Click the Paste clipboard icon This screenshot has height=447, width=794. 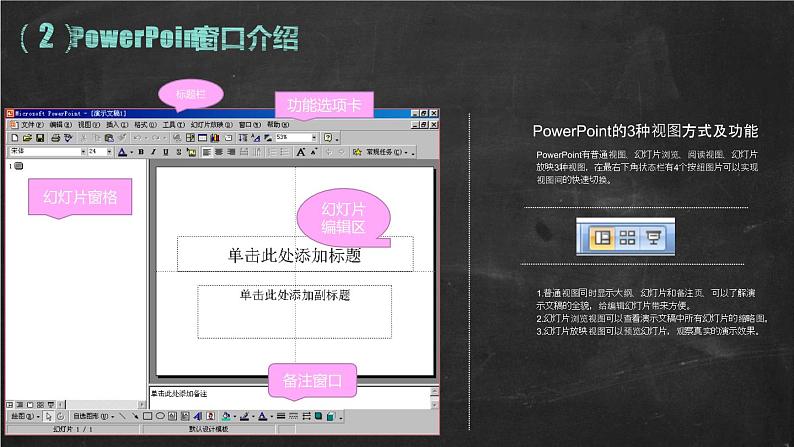109,138
